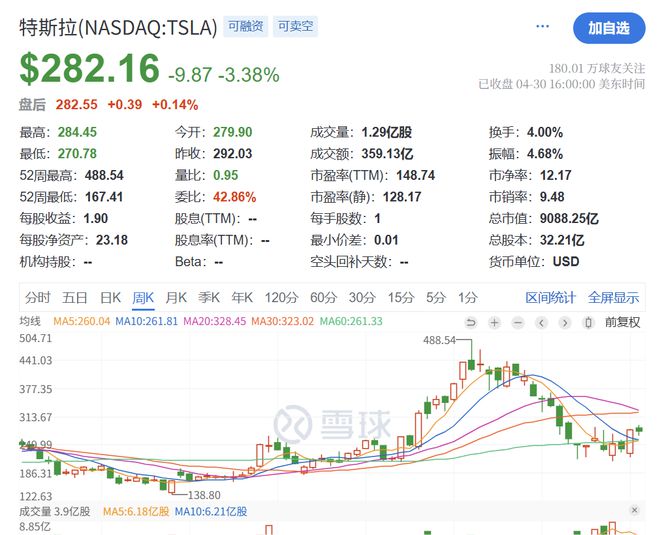Select the 15分 interval tab
The width and height of the screenshot is (660, 535).
point(401,298)
